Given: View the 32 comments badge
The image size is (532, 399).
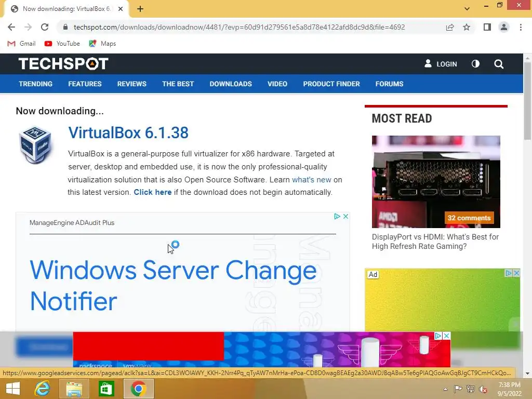Looking at the screenshot, I should pyautogui.click(x=469, y=218).
